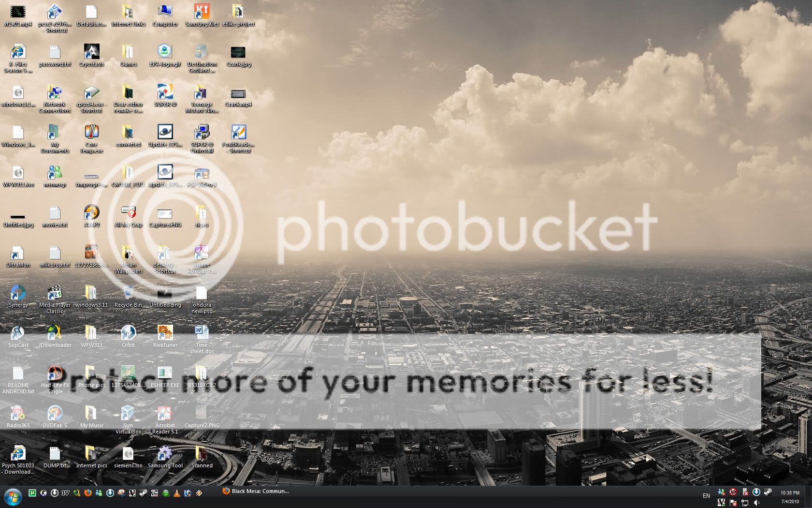Image resolution: width=812 pixels, height=508 pixels.
Task: Open the Windows Start menu orb
Action: pyautogui.click(x=13, y=496)
